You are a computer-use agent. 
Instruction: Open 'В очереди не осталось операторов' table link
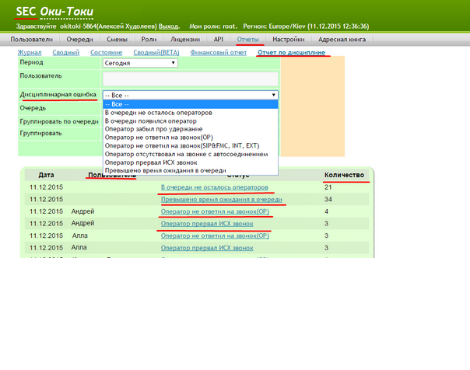click(214, 187)
